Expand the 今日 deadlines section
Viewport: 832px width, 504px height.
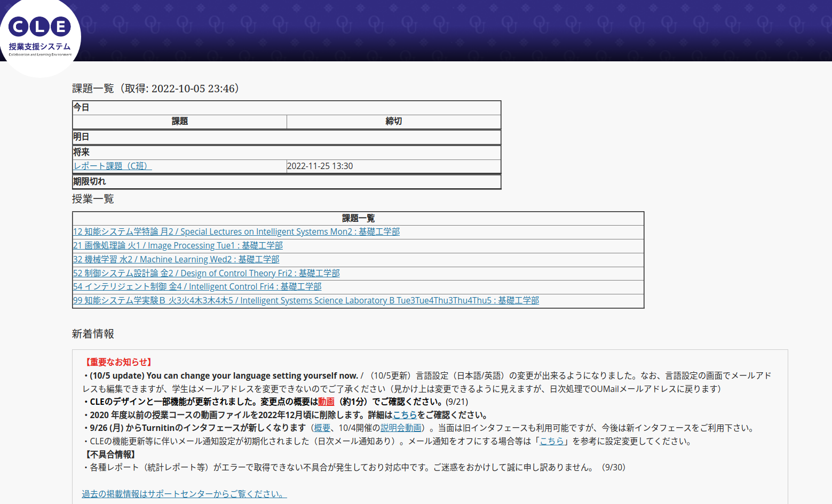(x=81, y=107)
